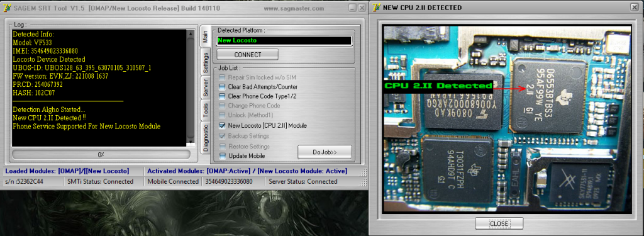The width and height of the screenshot is (644, 236).
Task: Open the Server vertical tab
Action: (x=206, y=88)
